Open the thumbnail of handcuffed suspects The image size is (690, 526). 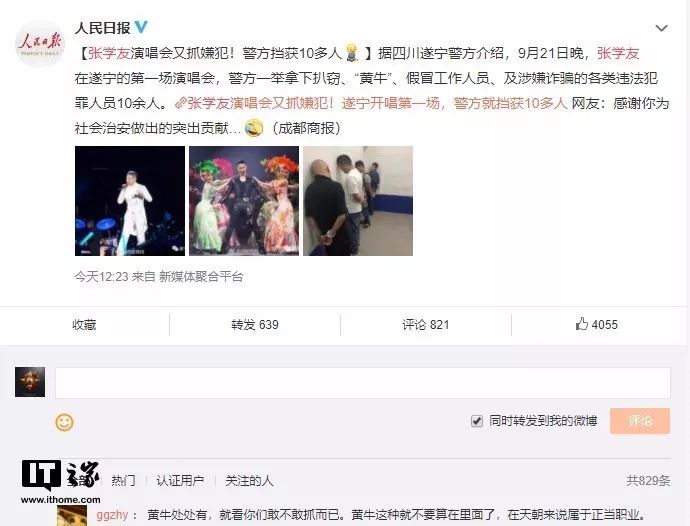tap(358, 201)
